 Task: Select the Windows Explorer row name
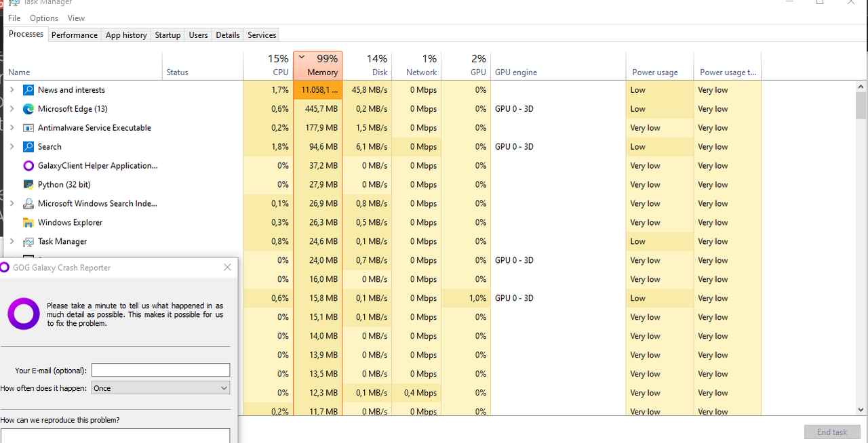[x=71, y=223]
